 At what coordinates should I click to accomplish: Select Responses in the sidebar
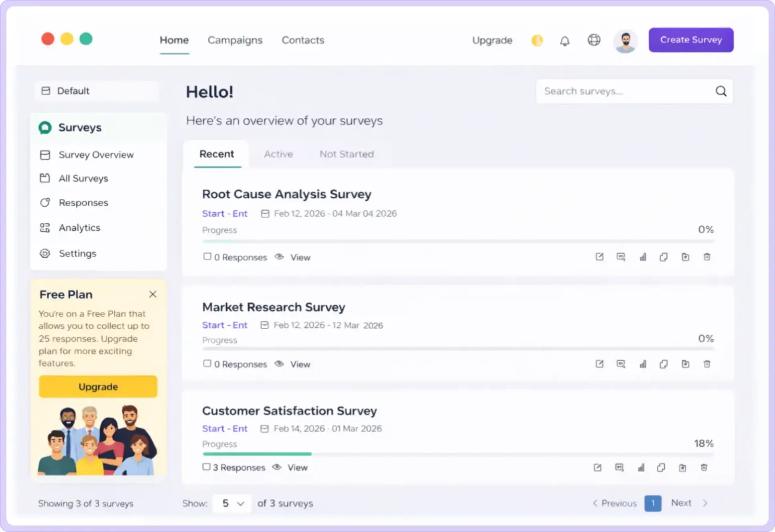click(x=83, y=202)
